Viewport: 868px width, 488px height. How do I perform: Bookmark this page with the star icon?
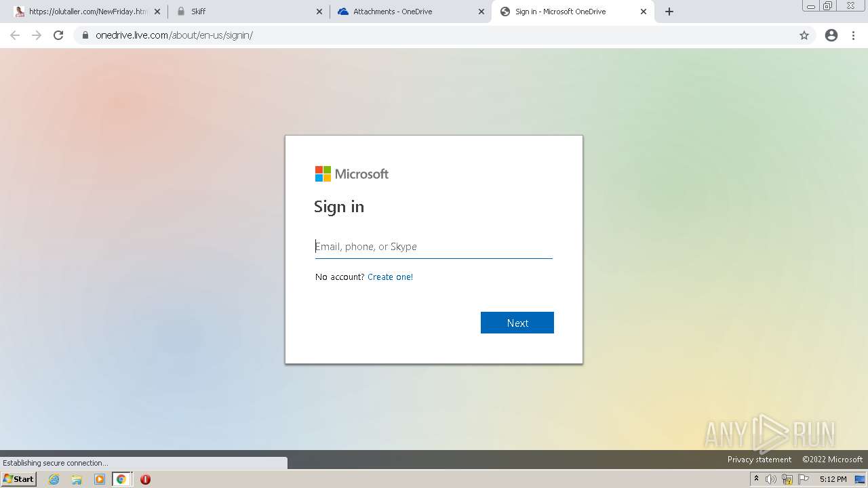click(x=804, y=35)
